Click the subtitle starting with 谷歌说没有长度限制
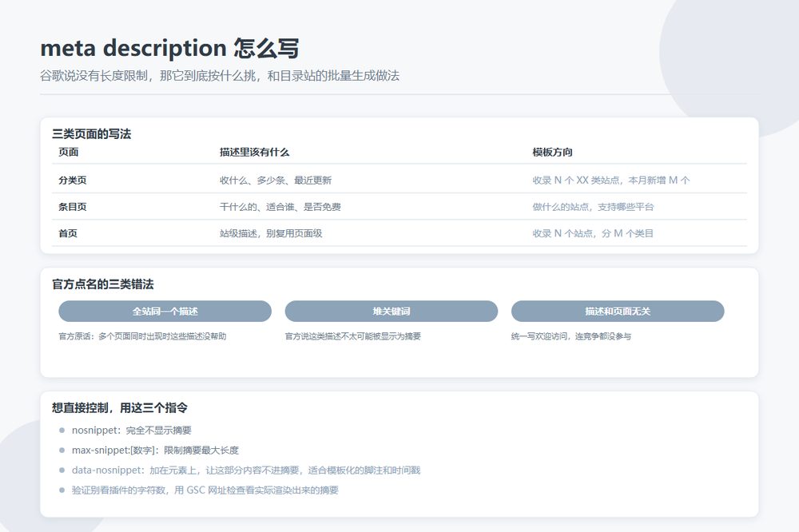Viewport: 799px width, 532px height. tap(220, 76)
